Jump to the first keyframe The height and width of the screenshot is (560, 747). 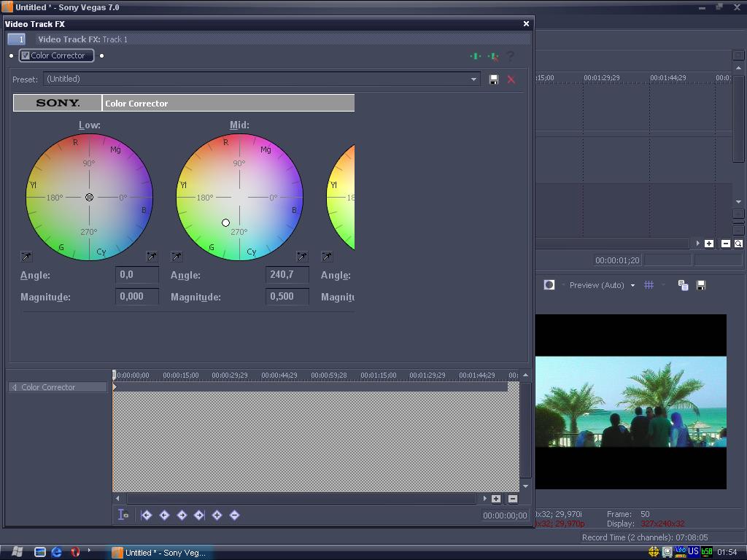coord(146,515)
